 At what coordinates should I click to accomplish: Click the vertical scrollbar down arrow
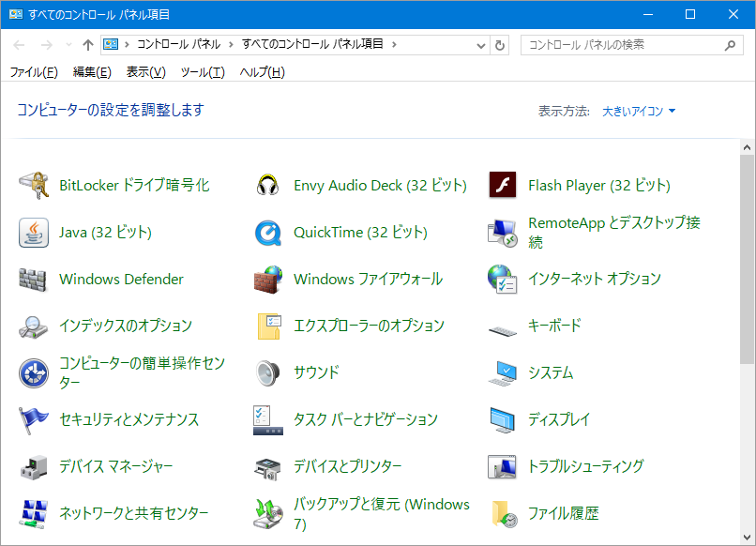747,538
